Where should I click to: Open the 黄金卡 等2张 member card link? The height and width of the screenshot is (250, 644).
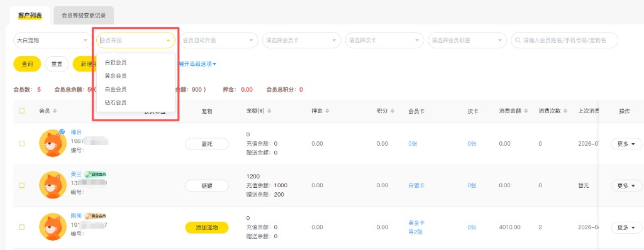tap(416, 227)
